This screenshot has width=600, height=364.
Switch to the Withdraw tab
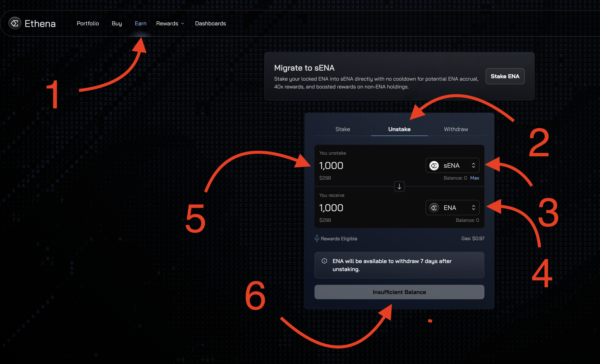coord(456,129)
